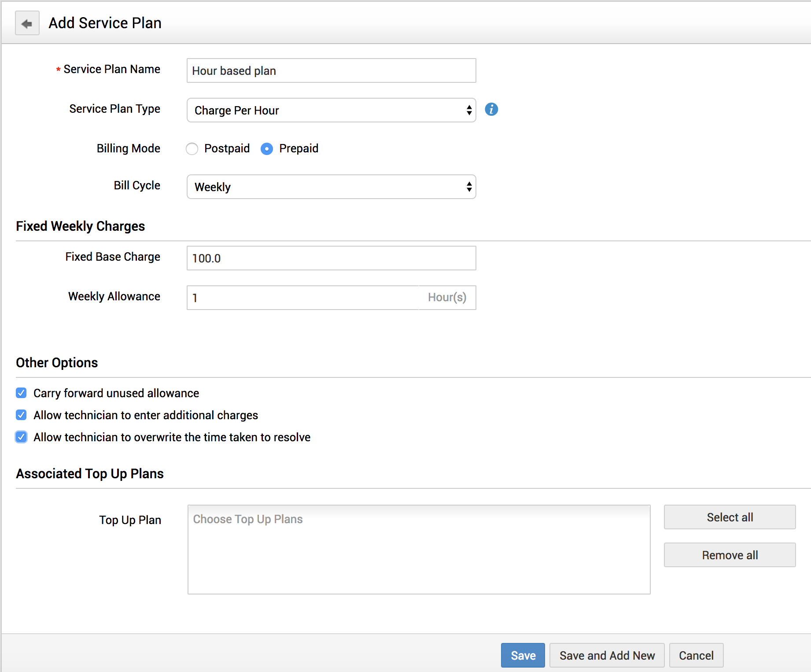811x672 pixels.
Task: Disable technician overwrite of time taken checkbox
Action: (21, 437)
